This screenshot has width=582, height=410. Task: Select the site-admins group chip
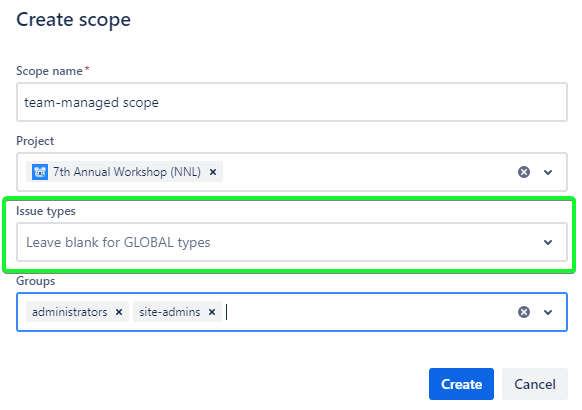(x=170, y=312)
